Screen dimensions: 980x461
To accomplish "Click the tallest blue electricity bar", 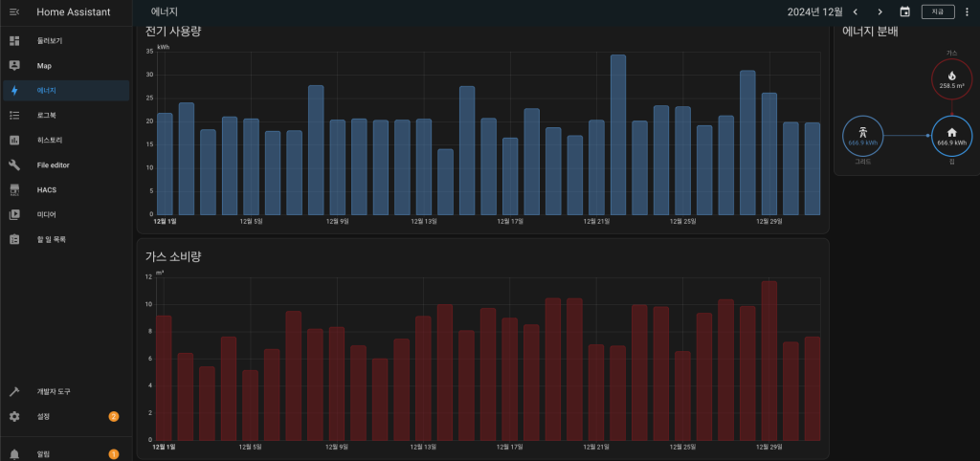I will (618, 134).
